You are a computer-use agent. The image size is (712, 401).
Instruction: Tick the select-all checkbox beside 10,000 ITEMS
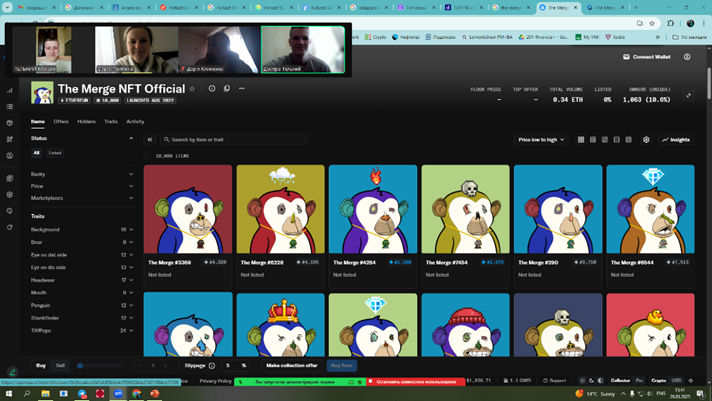click(x=147, y=156)
